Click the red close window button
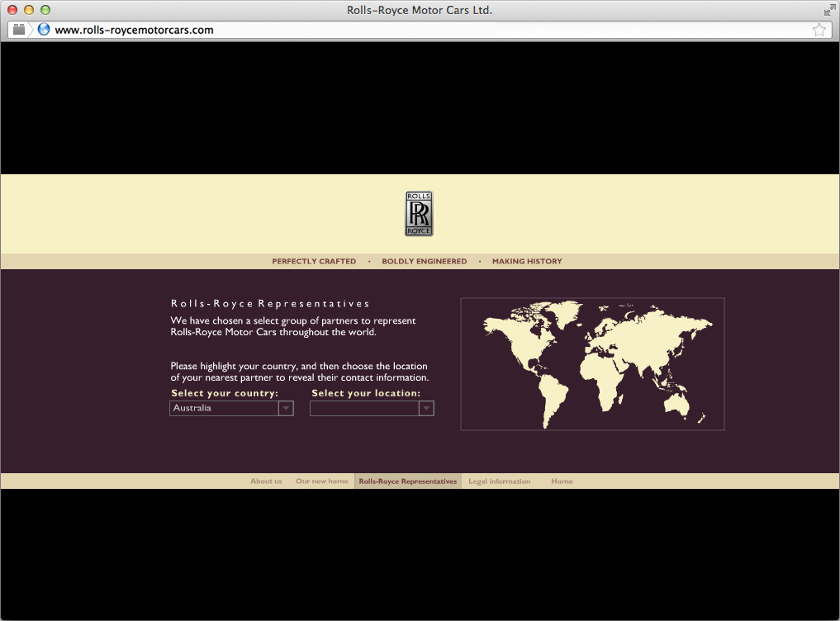 point(12,10)
